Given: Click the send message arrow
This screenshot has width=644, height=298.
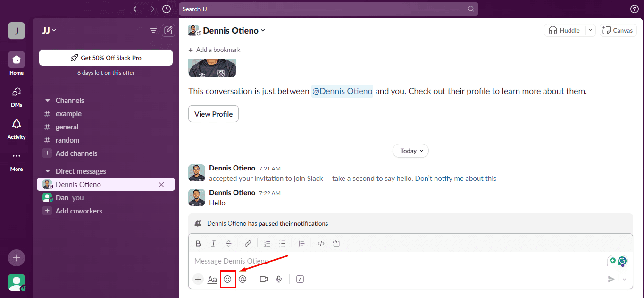Looking at the screenshot, I should click(x=611, y=279).
